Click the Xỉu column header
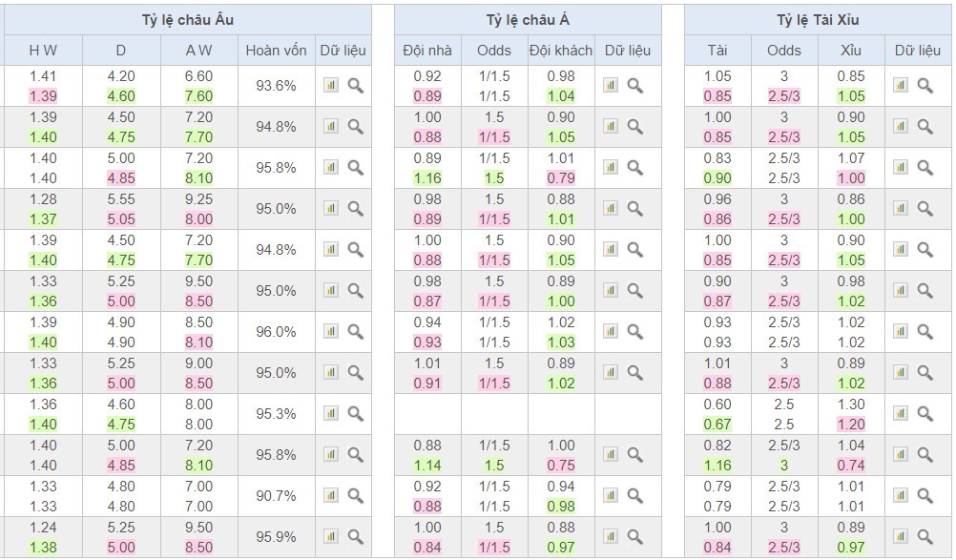The width and height of the screenshot is (956, 560). (850, 51)
